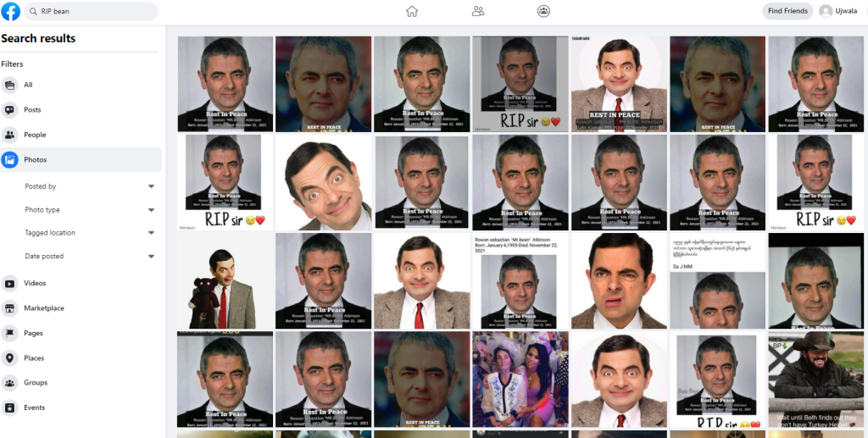Open the Friends icon in top navigation
This screenshot has height=438, width=868.
478,11
